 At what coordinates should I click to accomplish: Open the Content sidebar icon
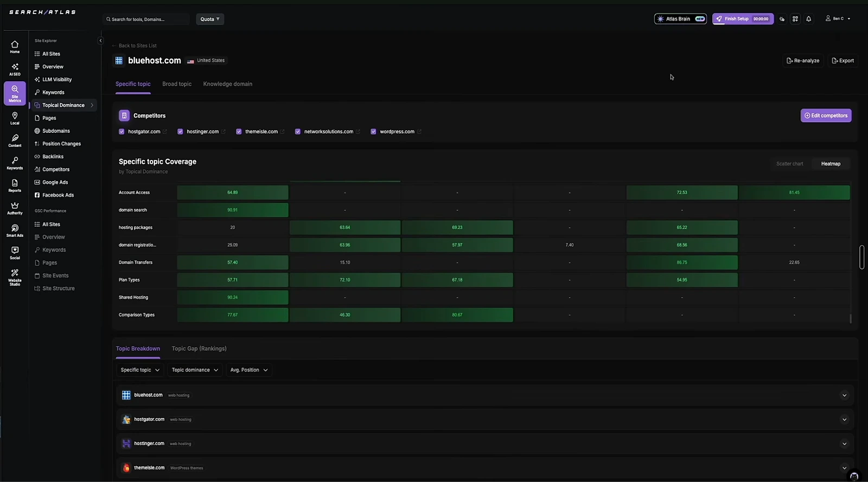click(15, 141)
